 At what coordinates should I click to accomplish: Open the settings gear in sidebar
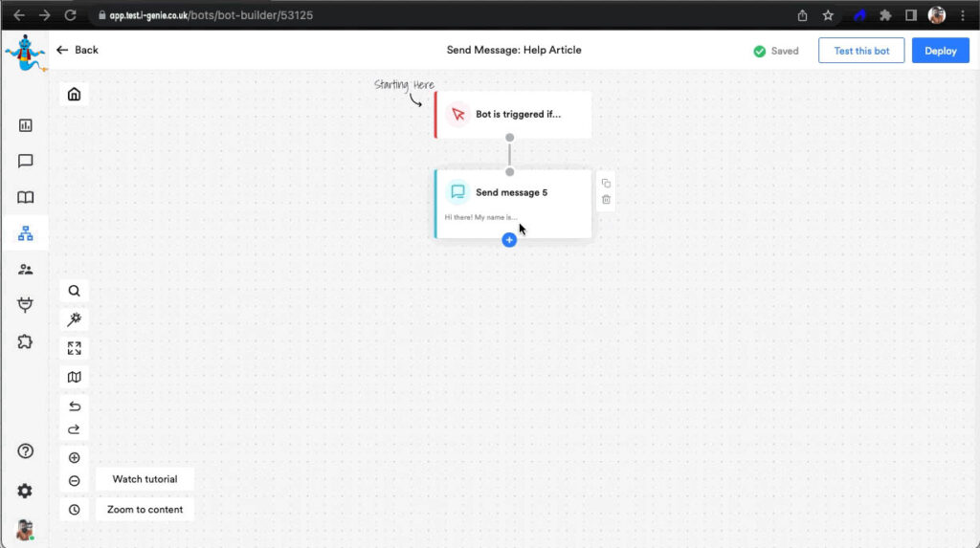(x=25, y=491)
